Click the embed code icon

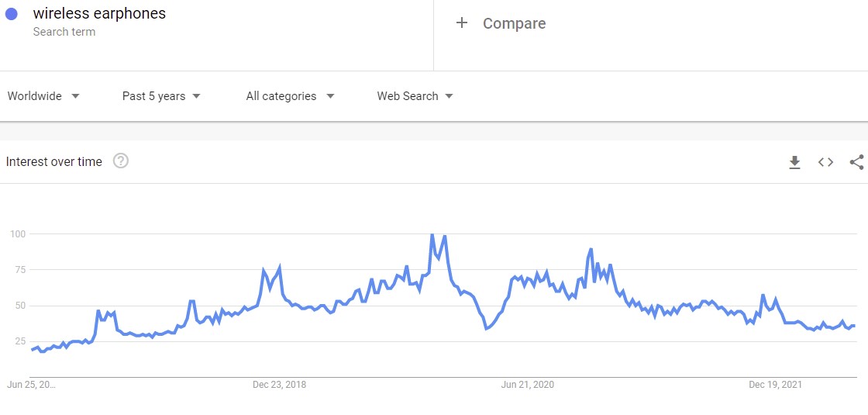coord(825,162)
